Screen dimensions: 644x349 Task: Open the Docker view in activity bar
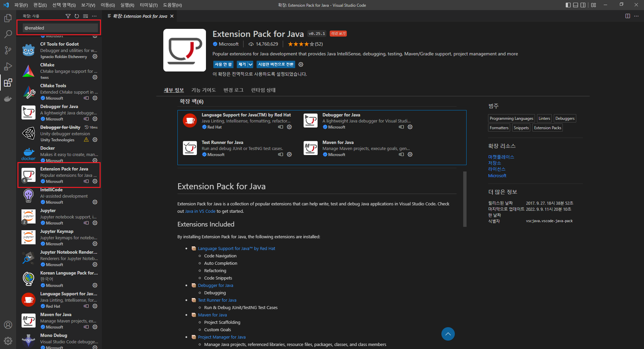coord(8,99)
